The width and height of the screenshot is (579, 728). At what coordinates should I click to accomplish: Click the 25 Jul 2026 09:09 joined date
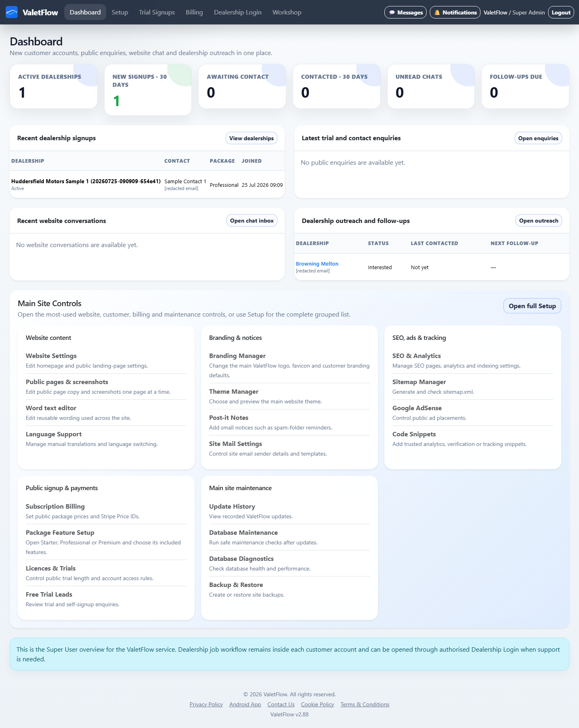[262, 185]
